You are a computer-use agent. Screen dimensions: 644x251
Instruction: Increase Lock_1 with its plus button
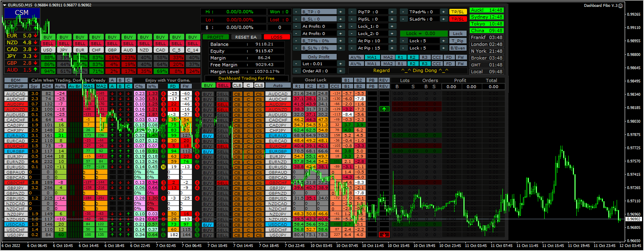point(392,26)
